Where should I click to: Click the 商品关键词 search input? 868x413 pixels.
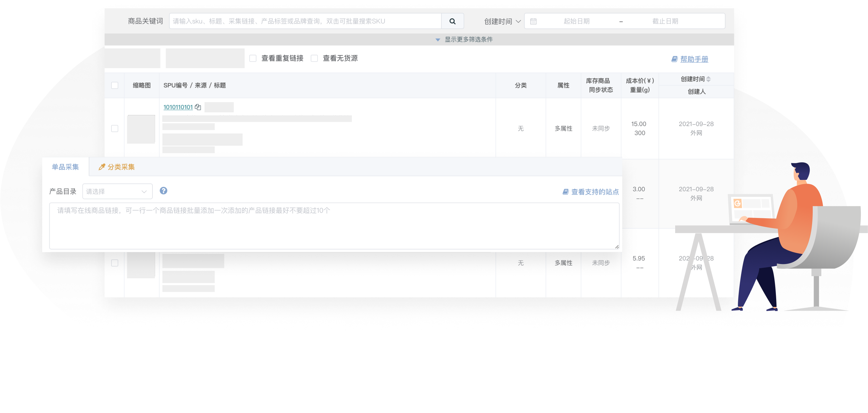click(305, 21)
